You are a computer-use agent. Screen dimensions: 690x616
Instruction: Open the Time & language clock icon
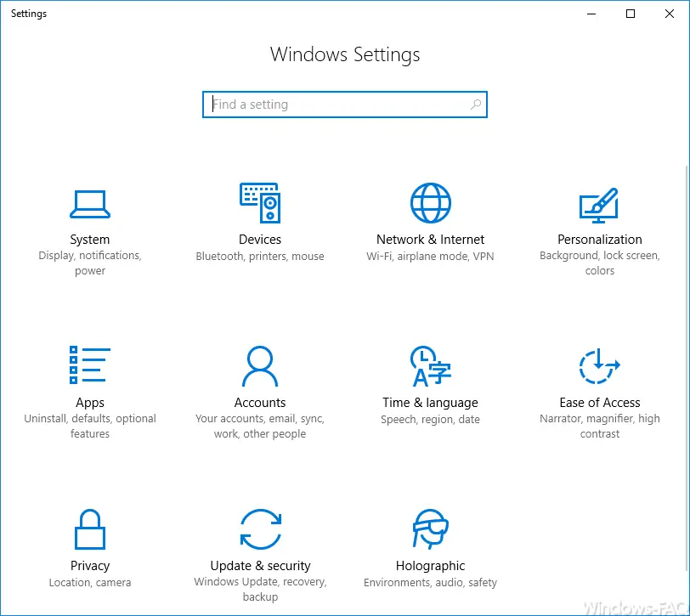point(430,366)
